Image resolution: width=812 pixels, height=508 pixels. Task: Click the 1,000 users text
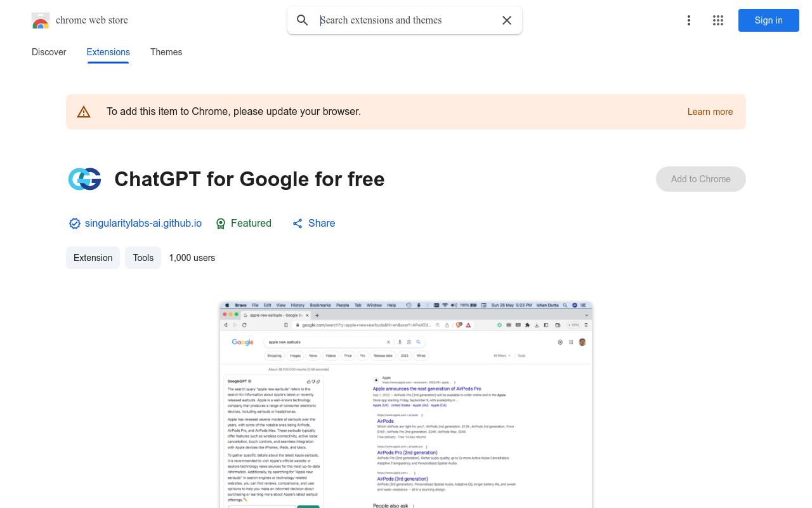click(x=192, y=258)
